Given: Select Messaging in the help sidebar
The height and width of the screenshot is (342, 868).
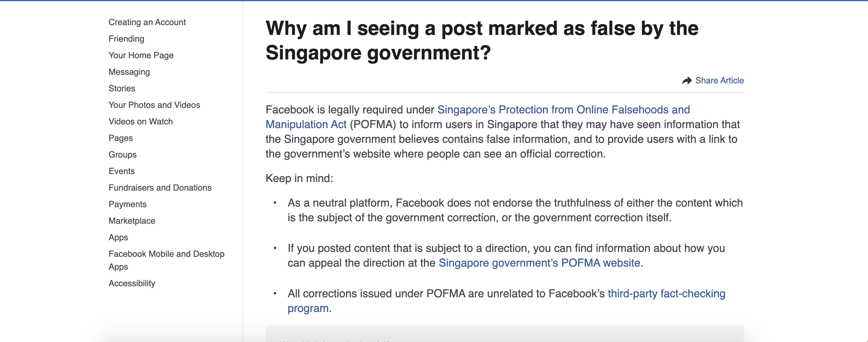Looking at the screenshot, I should tap(129, 72).
